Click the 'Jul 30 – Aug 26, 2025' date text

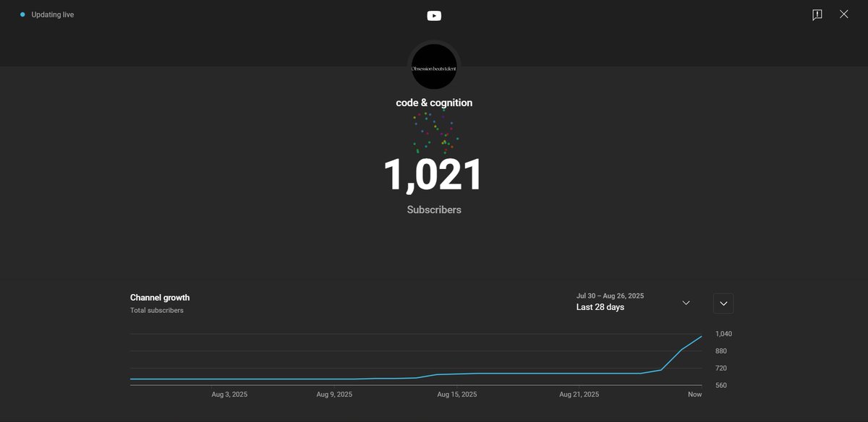610,296
